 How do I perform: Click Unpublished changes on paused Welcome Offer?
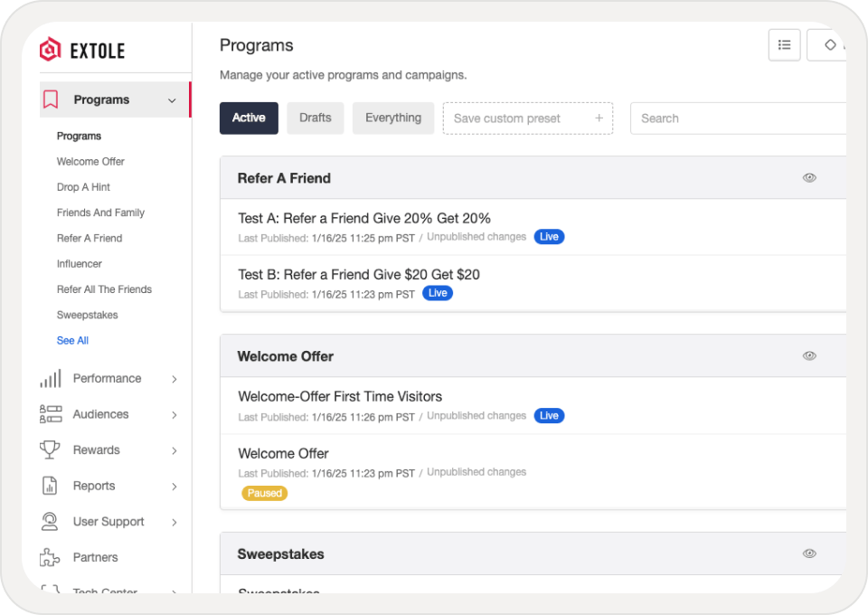[x=476, y=472]
